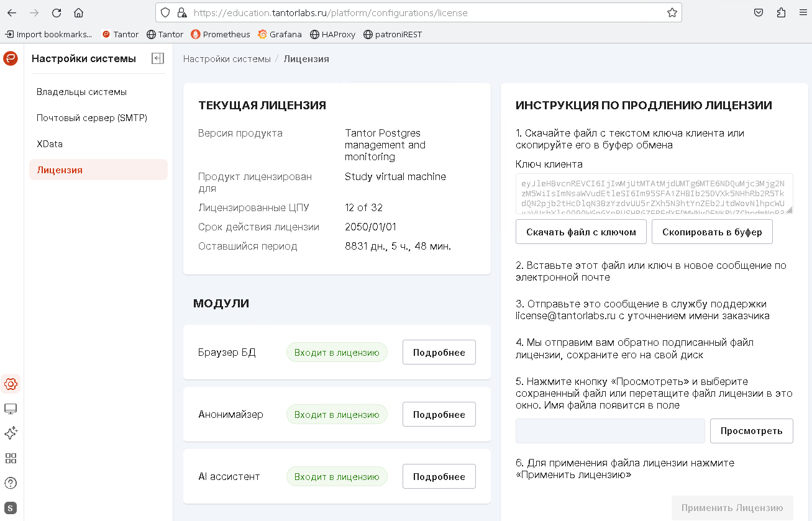Open Firefox hamburger application menu
812x521 pixels.
point(801,12)
